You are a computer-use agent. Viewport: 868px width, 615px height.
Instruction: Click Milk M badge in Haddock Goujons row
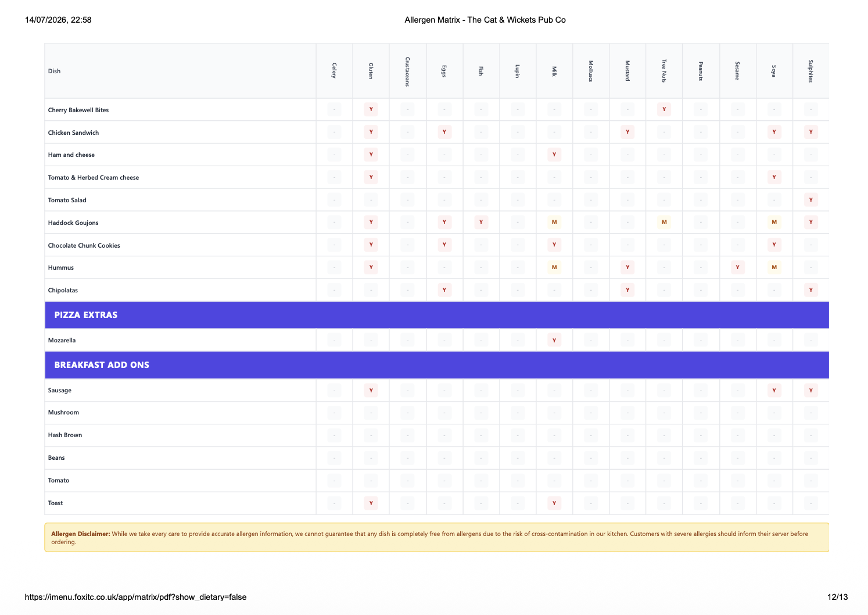pyautogui.click(x=554, y=222)
